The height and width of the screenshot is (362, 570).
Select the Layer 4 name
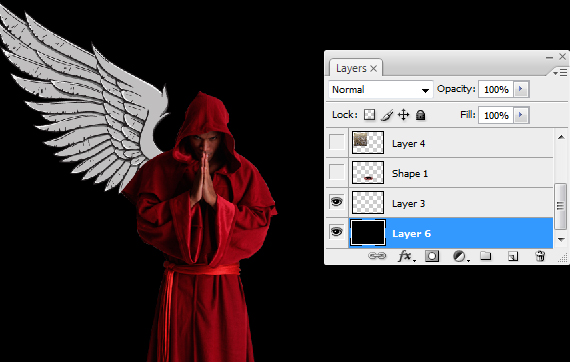408,144
